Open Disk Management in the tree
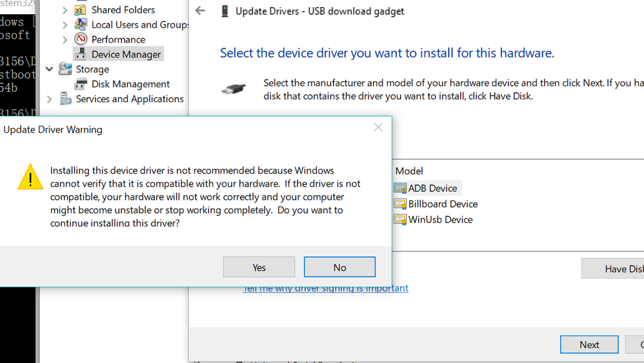Viewport: 644px width, 363px height. click(130, 84)
